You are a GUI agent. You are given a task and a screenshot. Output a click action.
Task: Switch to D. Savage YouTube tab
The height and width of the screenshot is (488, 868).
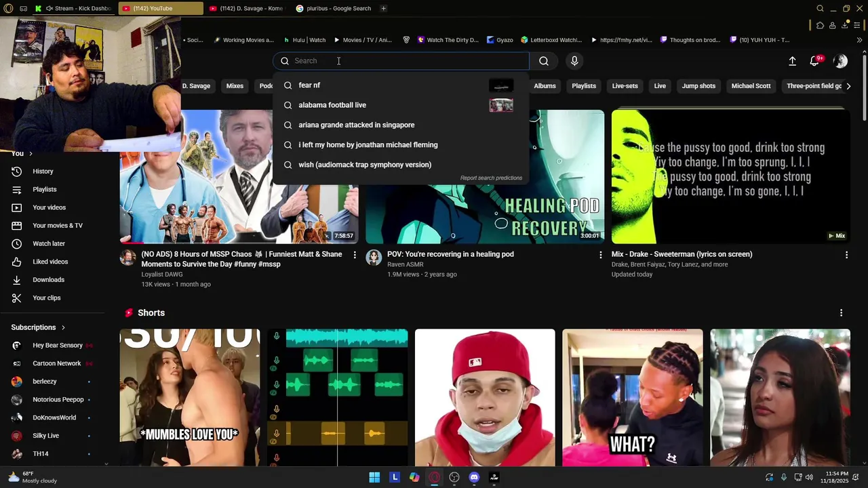[245, 9]
